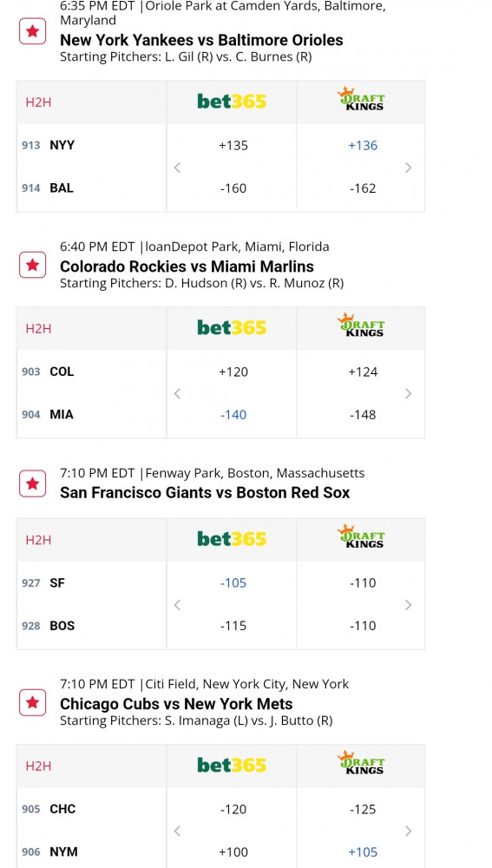Click bet365 logo in Giants vs Red Sox table

[232, 539]
